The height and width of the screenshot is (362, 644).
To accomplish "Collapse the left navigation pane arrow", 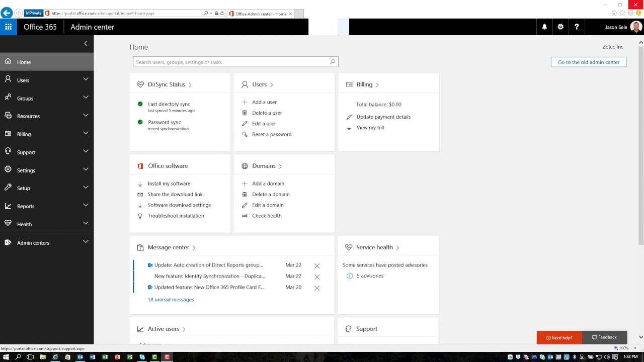I will [x=86, y=43].
